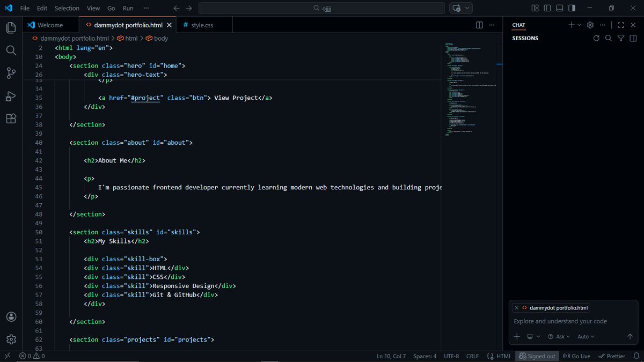Open editor More Actions ellipsis

point(492,25)
